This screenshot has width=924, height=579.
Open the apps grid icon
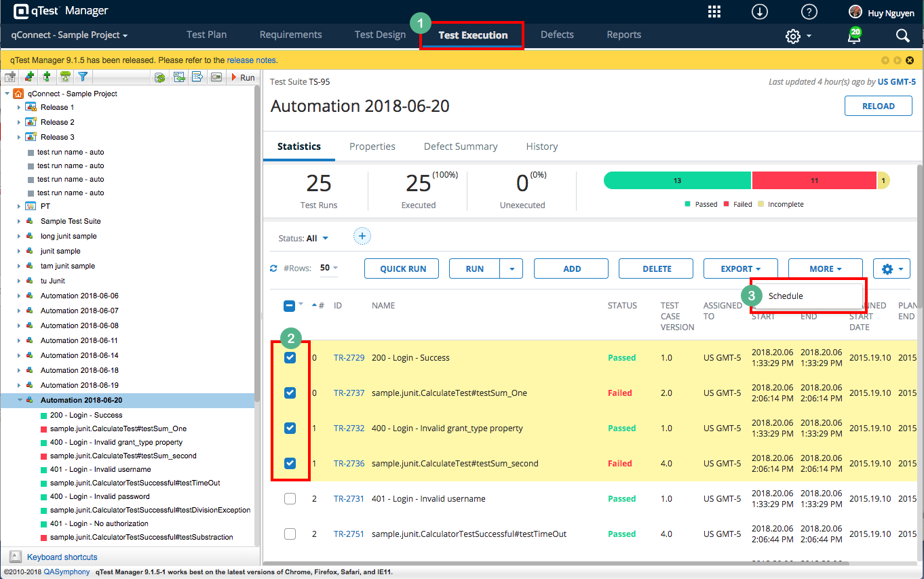714,12
